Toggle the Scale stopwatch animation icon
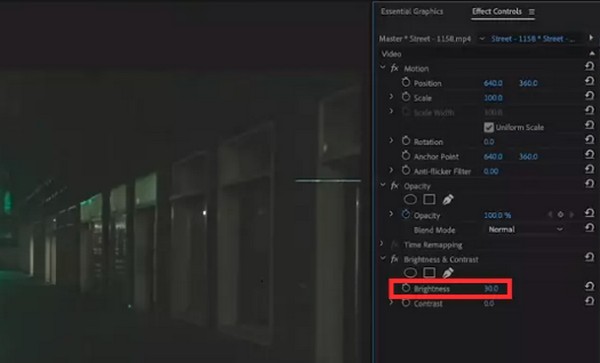The height and width of the screenshot is (363, 600). point(406,97)
